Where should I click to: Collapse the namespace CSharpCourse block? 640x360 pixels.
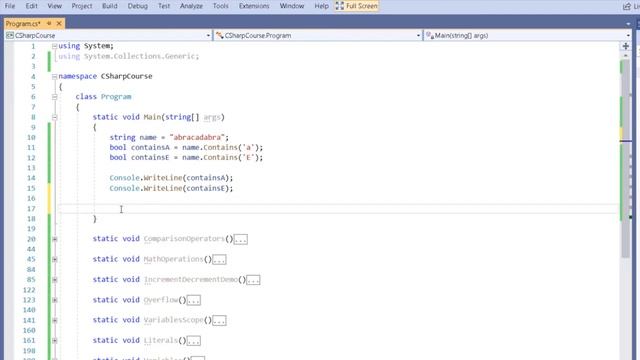click(x=54, y=76)
